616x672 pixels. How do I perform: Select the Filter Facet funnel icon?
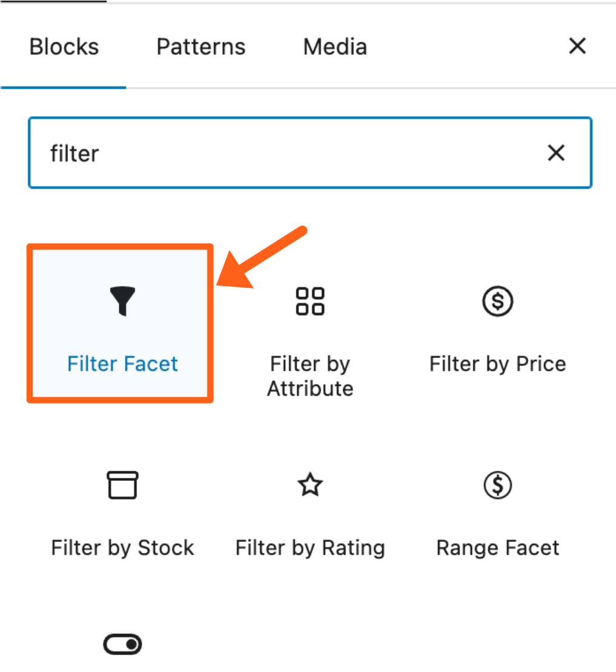click(x=123, y=301)
